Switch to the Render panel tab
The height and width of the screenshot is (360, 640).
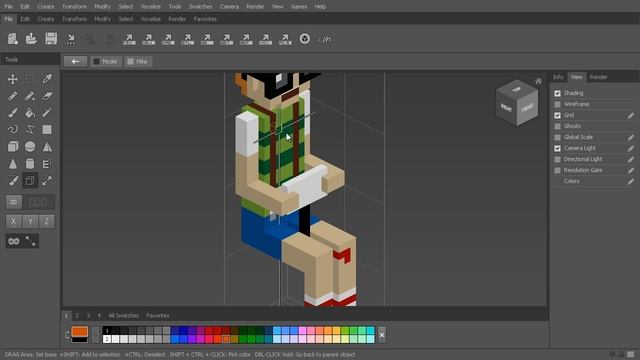(598, 77)
